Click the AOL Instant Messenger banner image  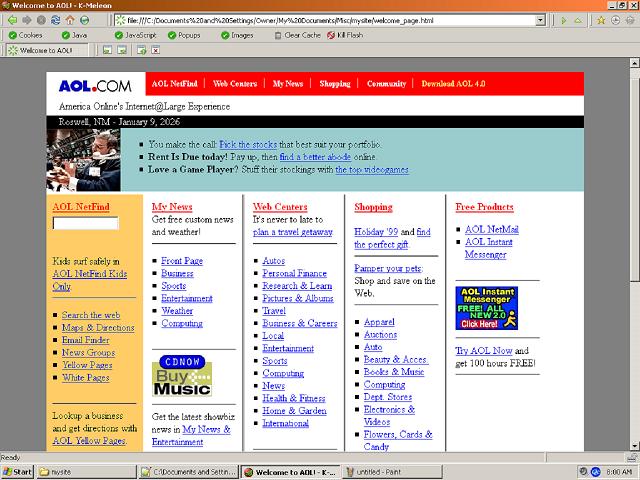coord(487,308)
